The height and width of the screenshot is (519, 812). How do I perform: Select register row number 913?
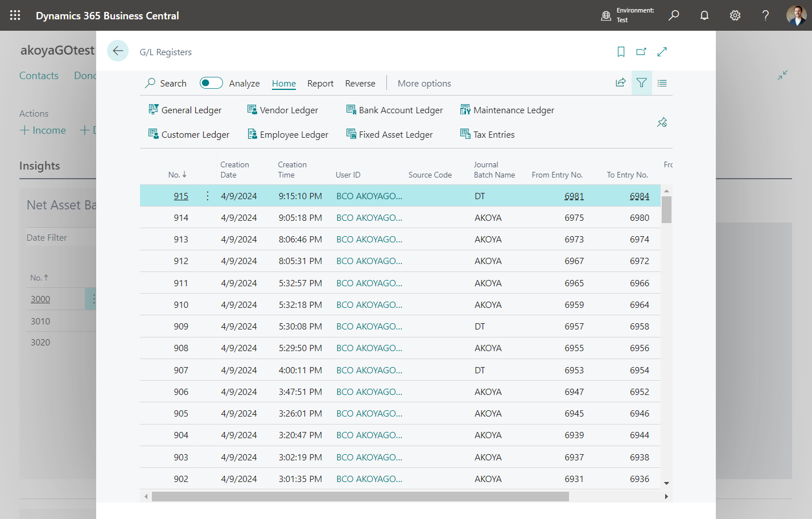point(400,239)
